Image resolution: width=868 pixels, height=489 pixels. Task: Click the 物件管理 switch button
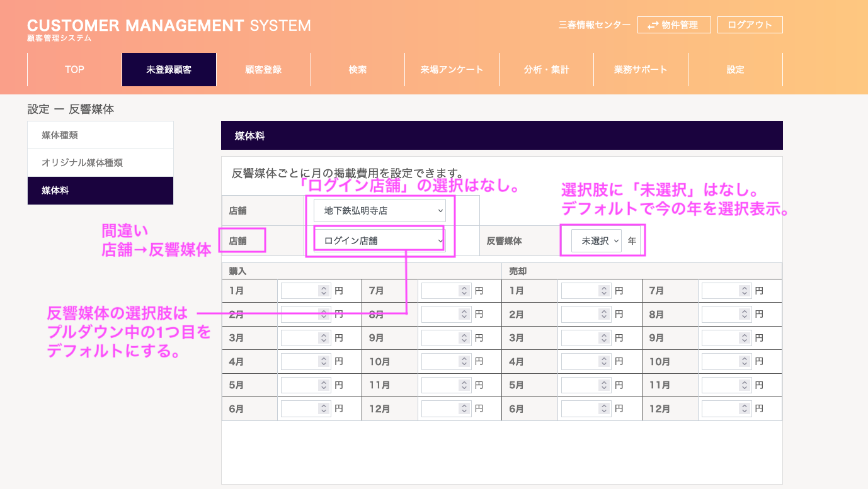pyautogui.click(x=673, y=25)
